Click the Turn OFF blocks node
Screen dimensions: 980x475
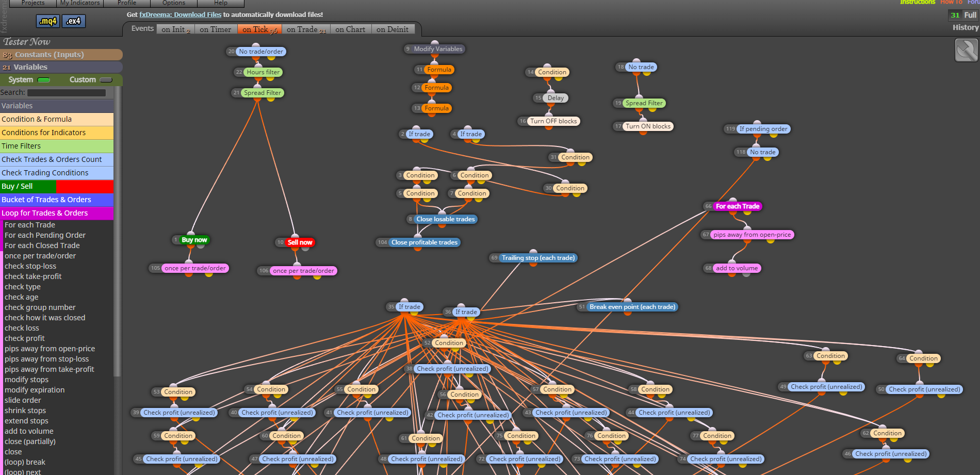click(x=553, y=121)
